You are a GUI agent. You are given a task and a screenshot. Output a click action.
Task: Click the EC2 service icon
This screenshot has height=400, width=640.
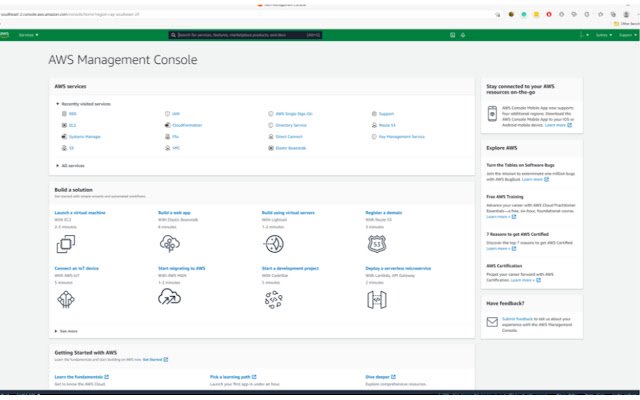click(x=64, y=125)
